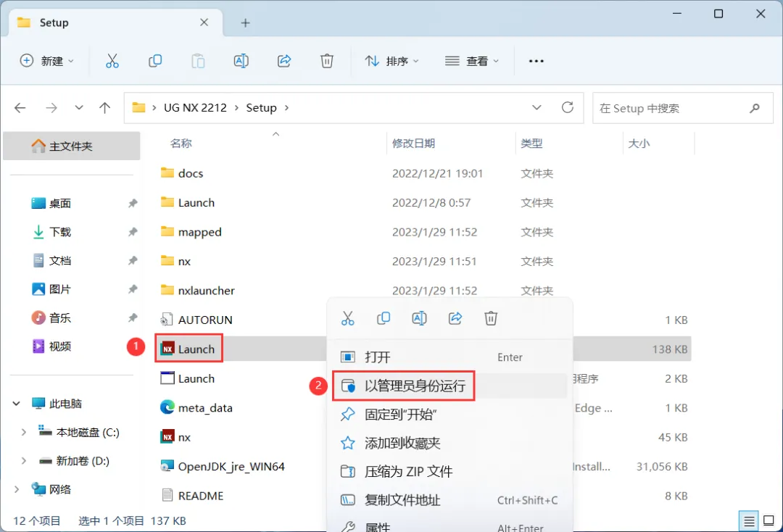The width and height of the screenshot is (783, 532).
Task: Expand the address bar history dropdown
Action: coord(536,108)
